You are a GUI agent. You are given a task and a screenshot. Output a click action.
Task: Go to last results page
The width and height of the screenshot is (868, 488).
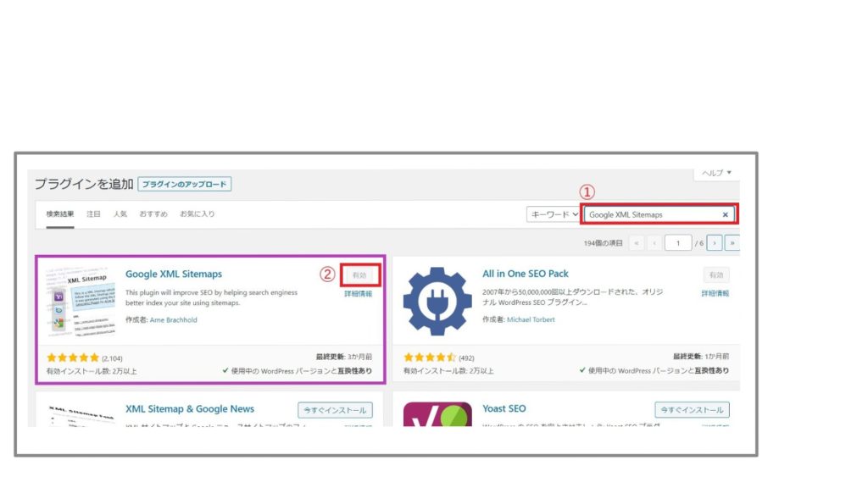tap(732, 243)
